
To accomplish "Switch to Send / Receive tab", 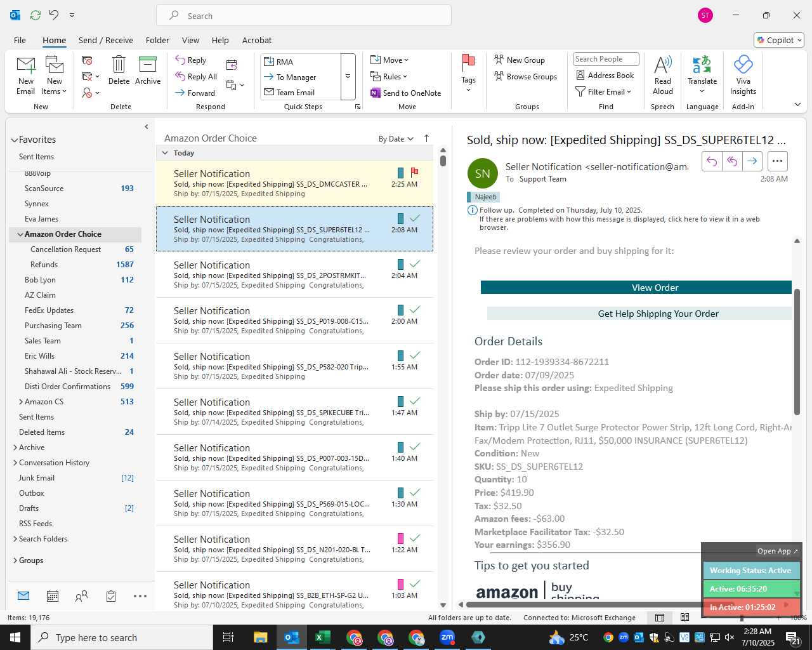I will (x=106, y=40).
